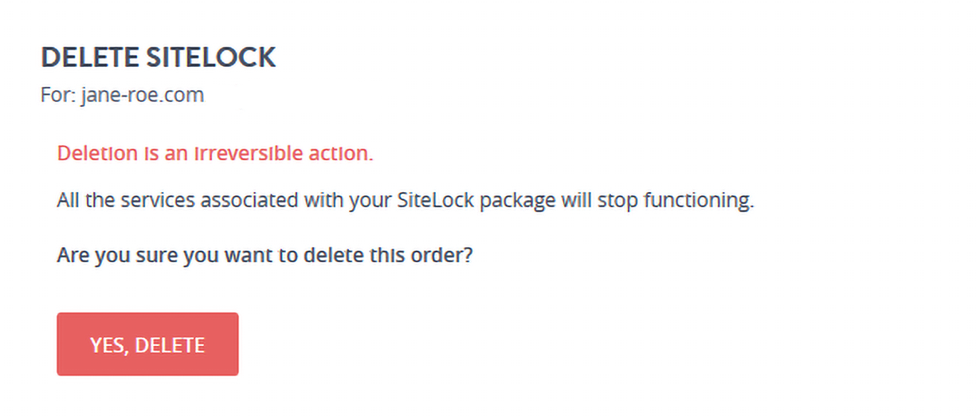Click the red irreversible action warning
Viewport: 980px width, 416px height.
(215, 154)
